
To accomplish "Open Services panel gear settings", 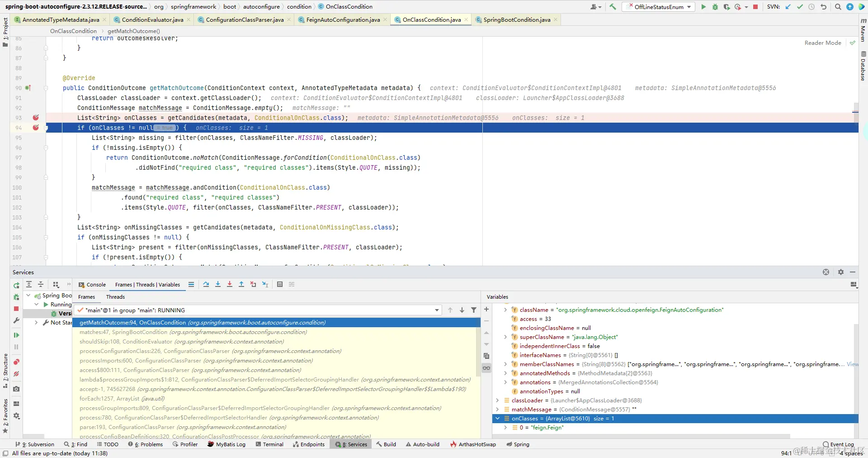I will click(x=840, y=272).
